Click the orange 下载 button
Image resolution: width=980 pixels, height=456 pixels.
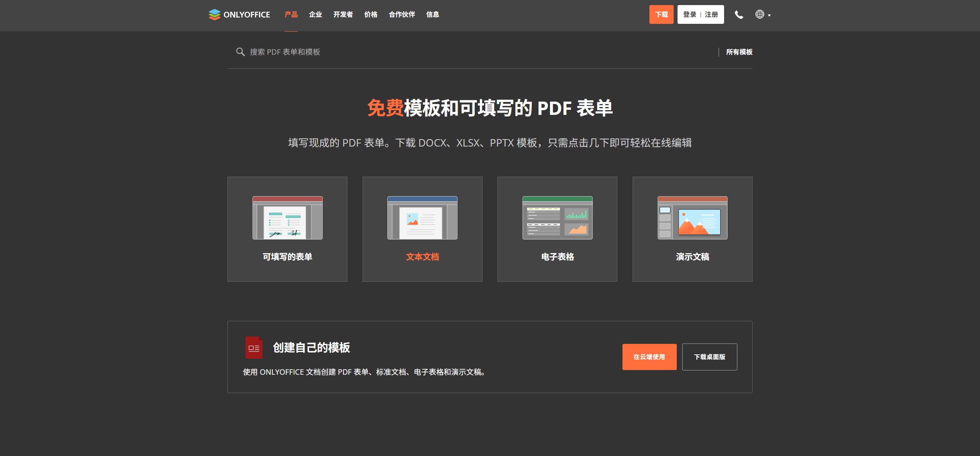[661, 14]
